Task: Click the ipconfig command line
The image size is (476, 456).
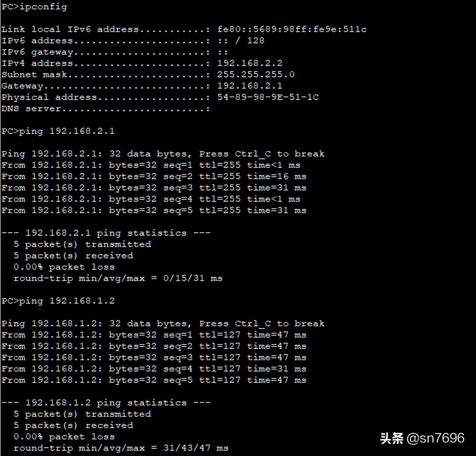Action: tap(34, 7)
